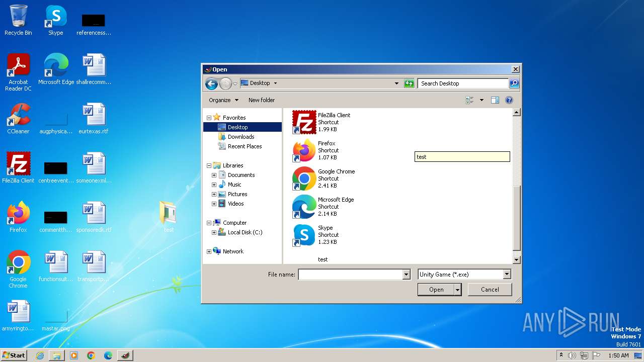Image resolution: width=644 pixels, height=362 pixels.
Task: Open the address bar history dropdown
Action: pyautogui.click(x=396, y=83)
